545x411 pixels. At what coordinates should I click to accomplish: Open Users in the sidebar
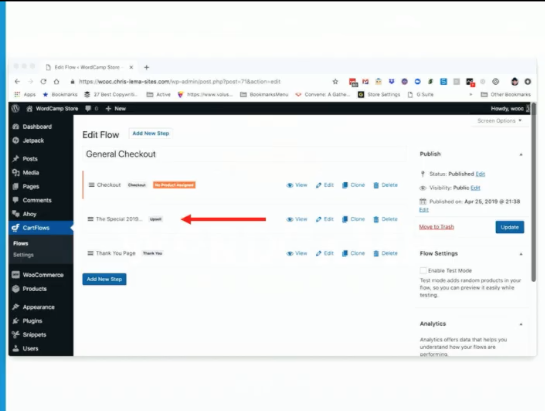(25, 348)
